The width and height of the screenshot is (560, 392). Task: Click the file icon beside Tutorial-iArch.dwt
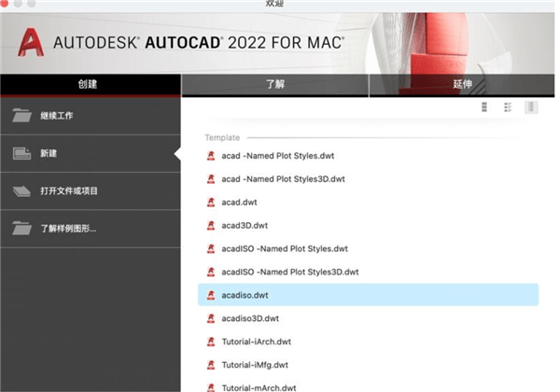(x=211, y=342)
